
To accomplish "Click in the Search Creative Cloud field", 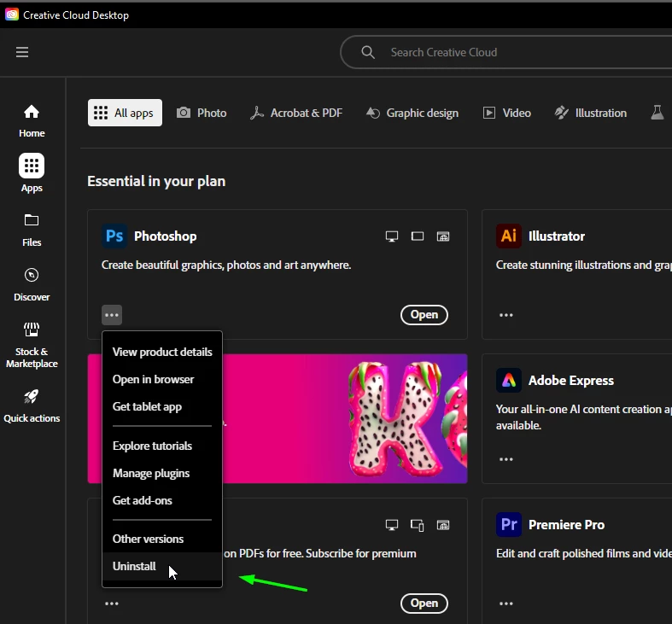I will pos(505,52).
